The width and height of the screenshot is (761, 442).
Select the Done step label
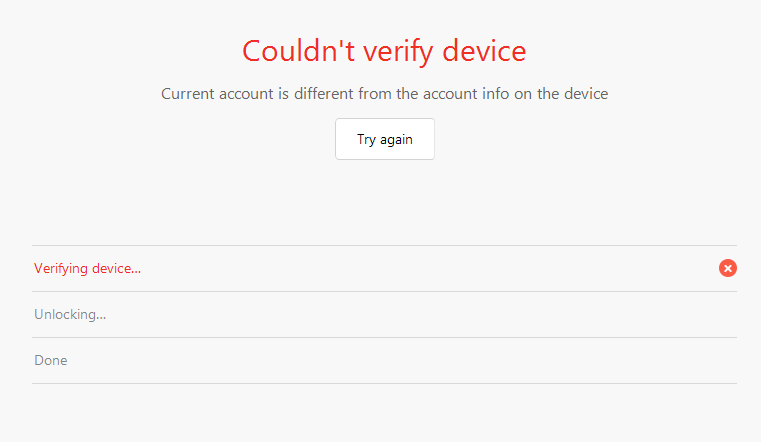click(x=51, y=360)
